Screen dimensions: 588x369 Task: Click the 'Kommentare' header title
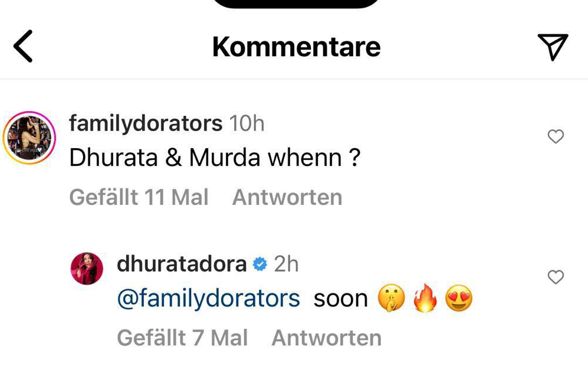coord(296,47)
